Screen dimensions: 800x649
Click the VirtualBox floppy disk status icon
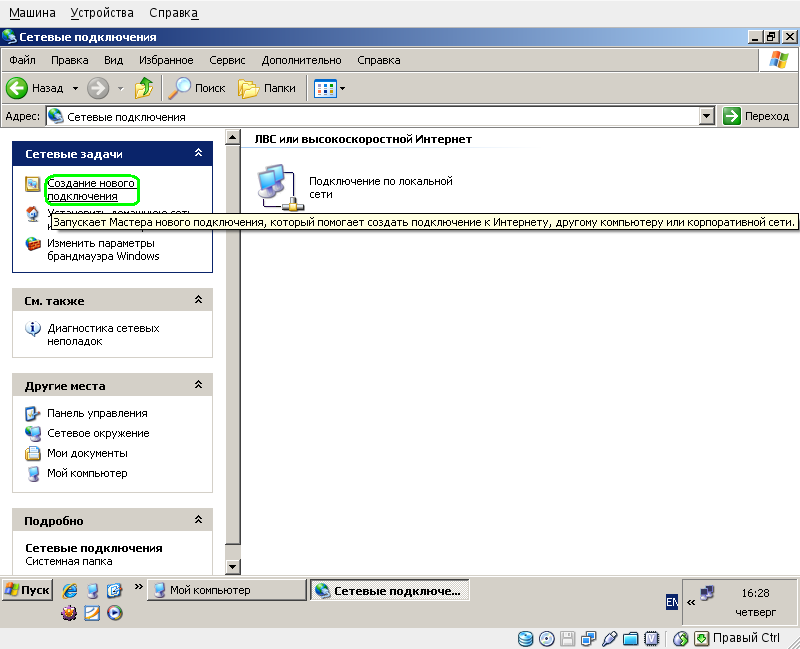click(567, 638)
